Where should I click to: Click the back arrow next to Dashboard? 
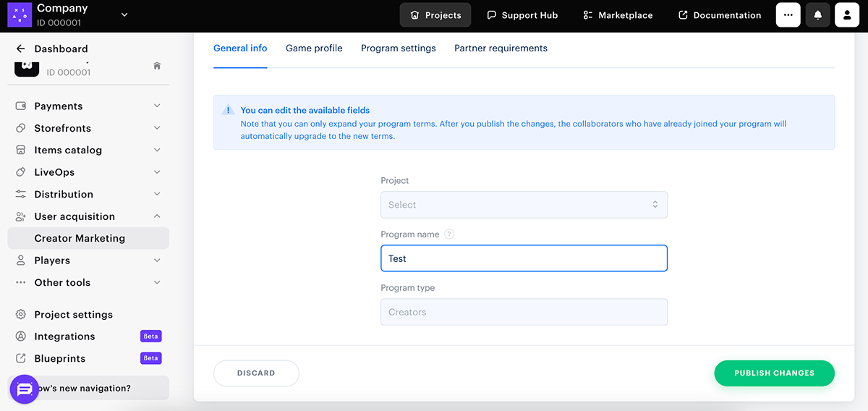coord(20,48)
